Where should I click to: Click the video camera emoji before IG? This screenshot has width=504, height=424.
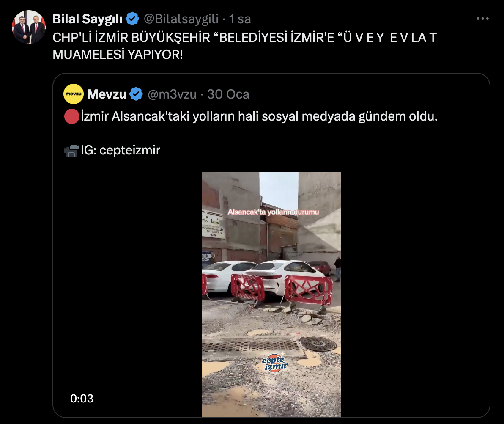71,150
